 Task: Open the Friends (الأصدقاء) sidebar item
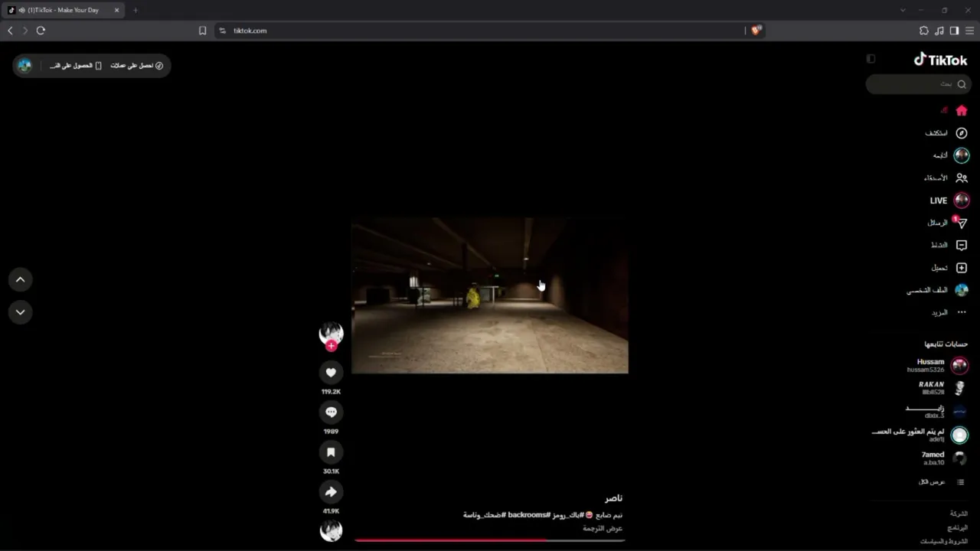[946, 178]
